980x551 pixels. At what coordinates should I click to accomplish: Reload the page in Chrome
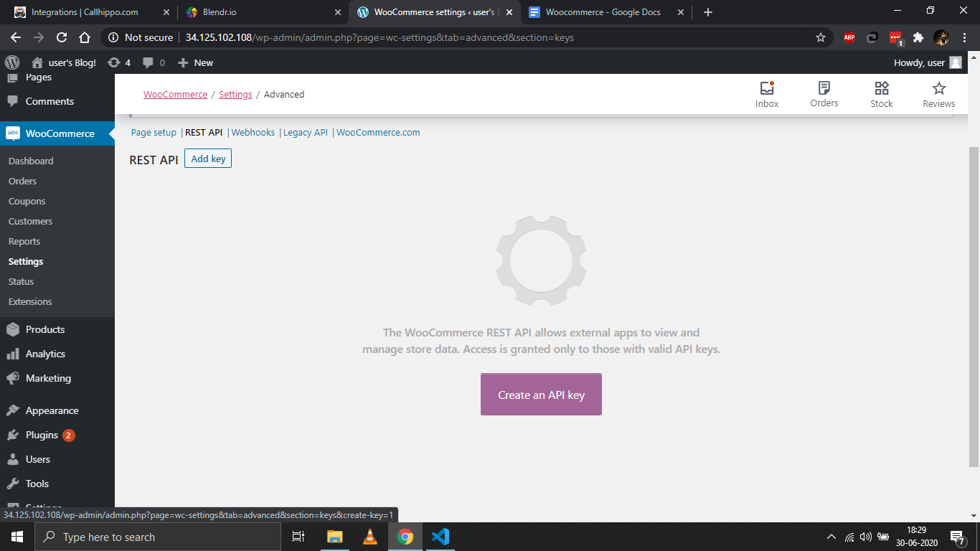pyautogui.click(x=62, y=37)
